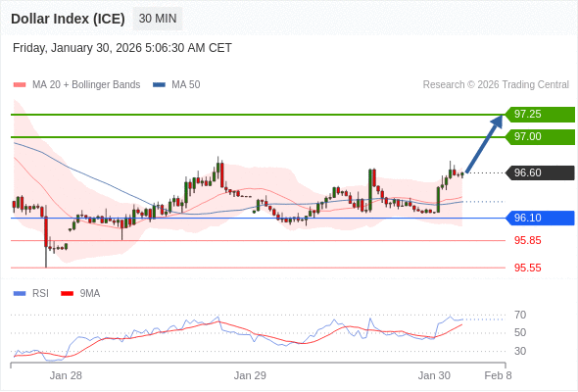The height and width of the screenshot is (392, 578).
Task: Click the RSI 70 level label
Action: (x=520, y=315)
